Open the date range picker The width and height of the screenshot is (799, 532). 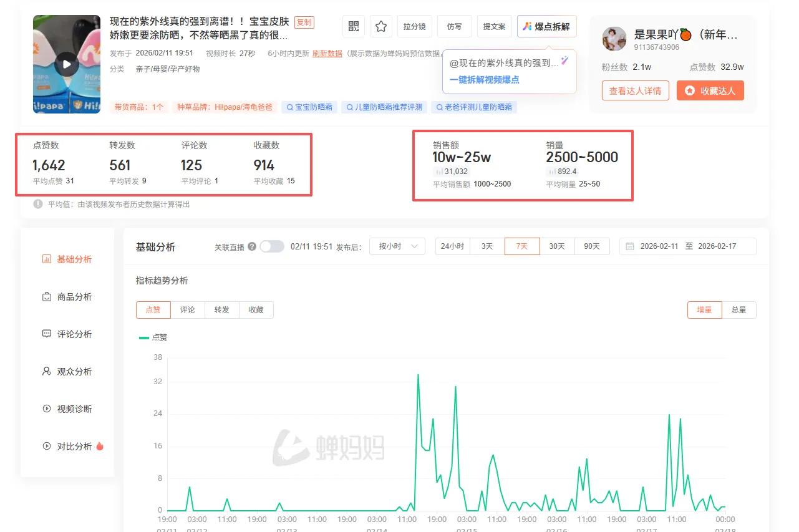[x=688, y=246]
